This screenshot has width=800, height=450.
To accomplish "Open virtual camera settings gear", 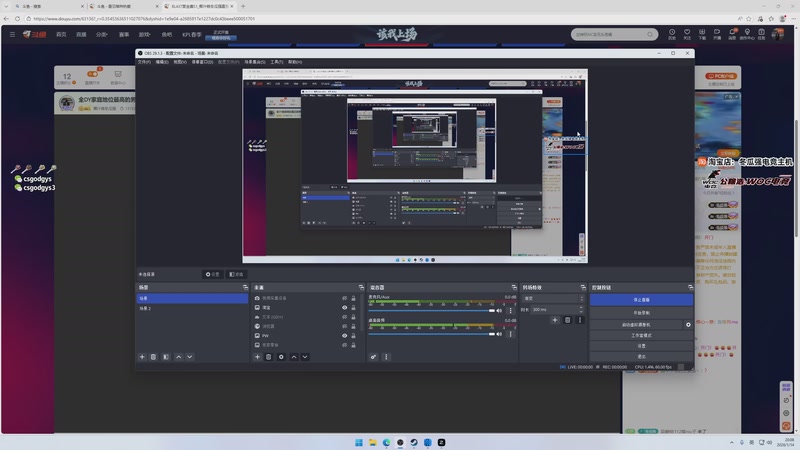I will pyautogui.click(x=688, y=324).
